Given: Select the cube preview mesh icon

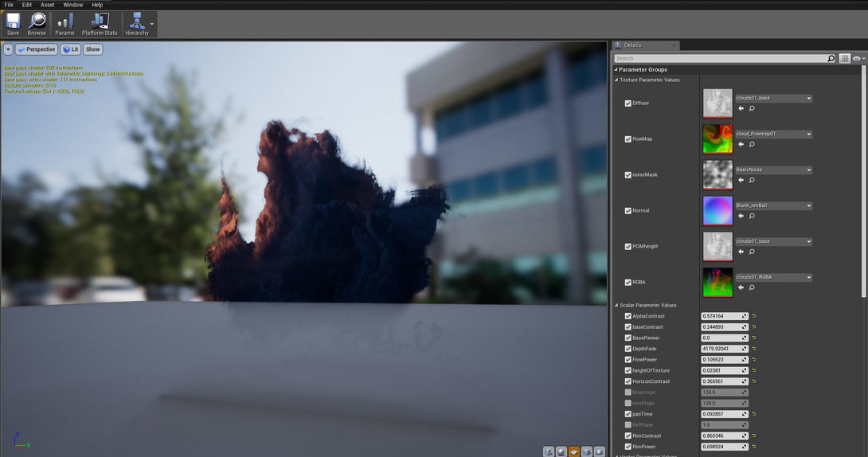Looking at the screenshot, I should [x=587, y=451].
